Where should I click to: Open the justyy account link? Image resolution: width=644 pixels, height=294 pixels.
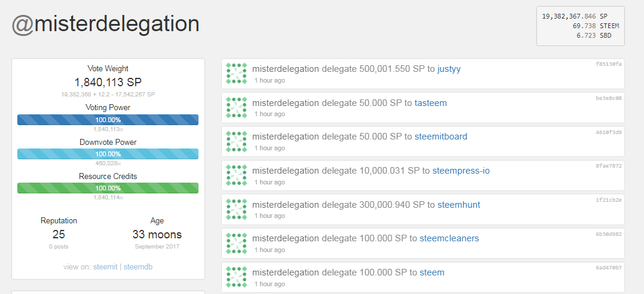(449, 69)
